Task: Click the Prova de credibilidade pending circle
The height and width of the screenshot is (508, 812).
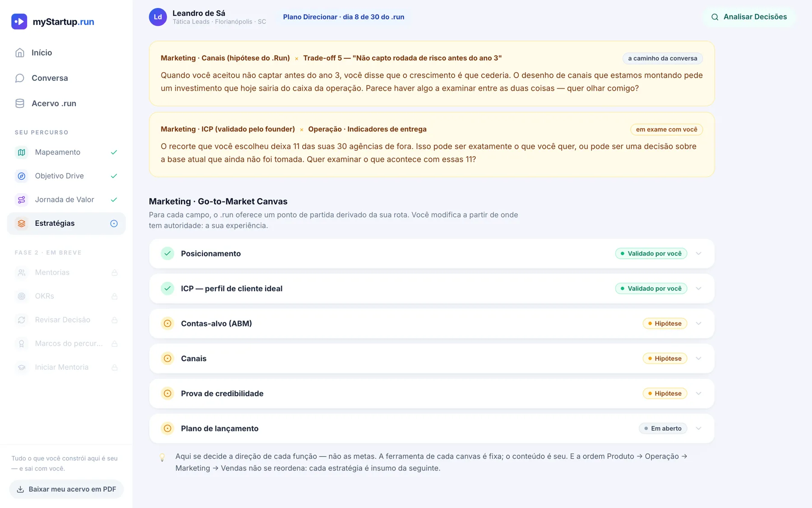Action: 167,394
